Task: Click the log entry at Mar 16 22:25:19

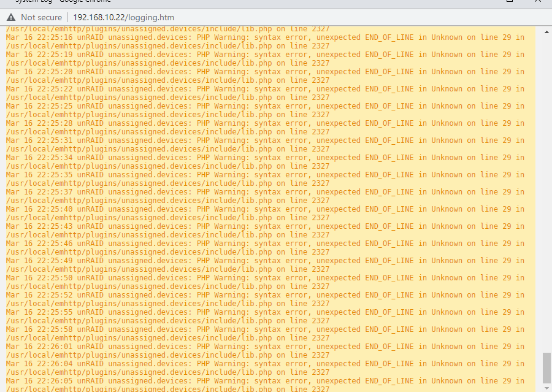Action: click(265, 59)
